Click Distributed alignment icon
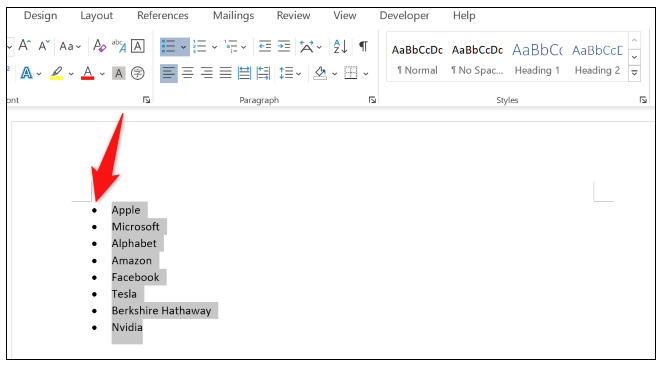The width and height of the screenshot is (661, 369). click(244, 73)
